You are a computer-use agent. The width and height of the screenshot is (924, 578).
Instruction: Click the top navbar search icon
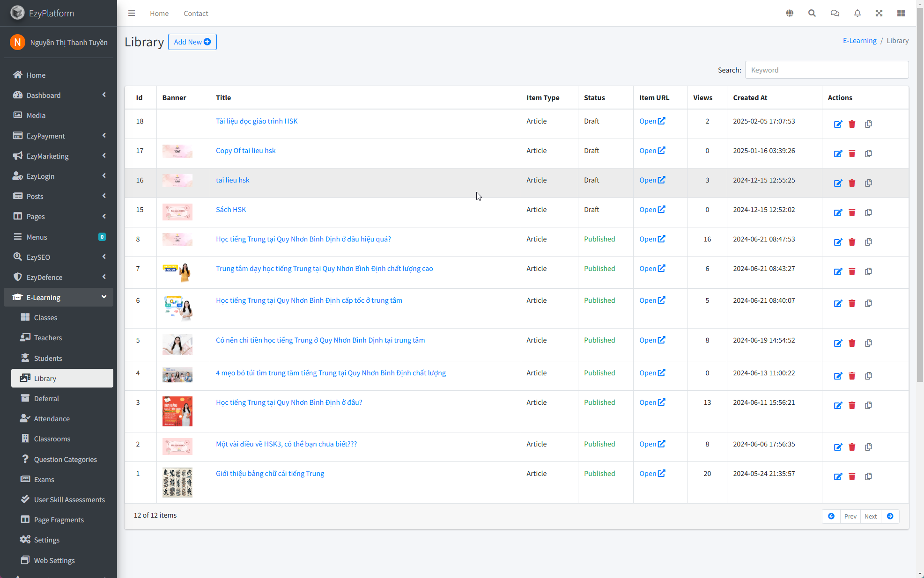812,13
